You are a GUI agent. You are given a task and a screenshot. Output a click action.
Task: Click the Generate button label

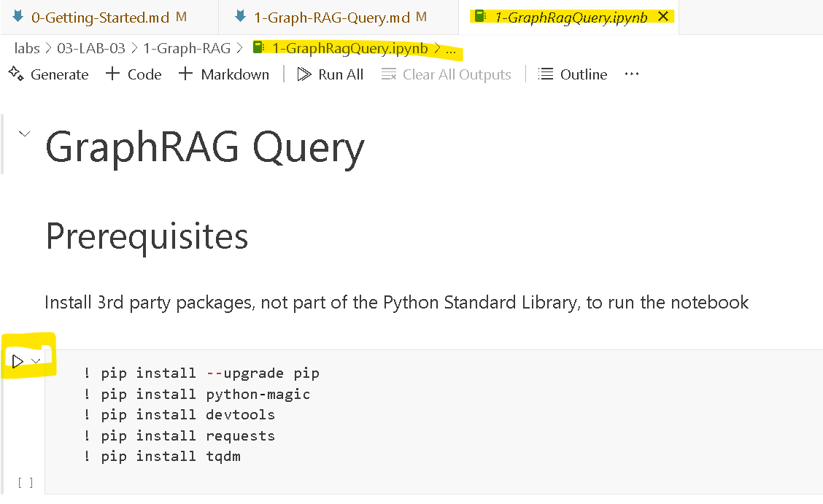point(59,74)
